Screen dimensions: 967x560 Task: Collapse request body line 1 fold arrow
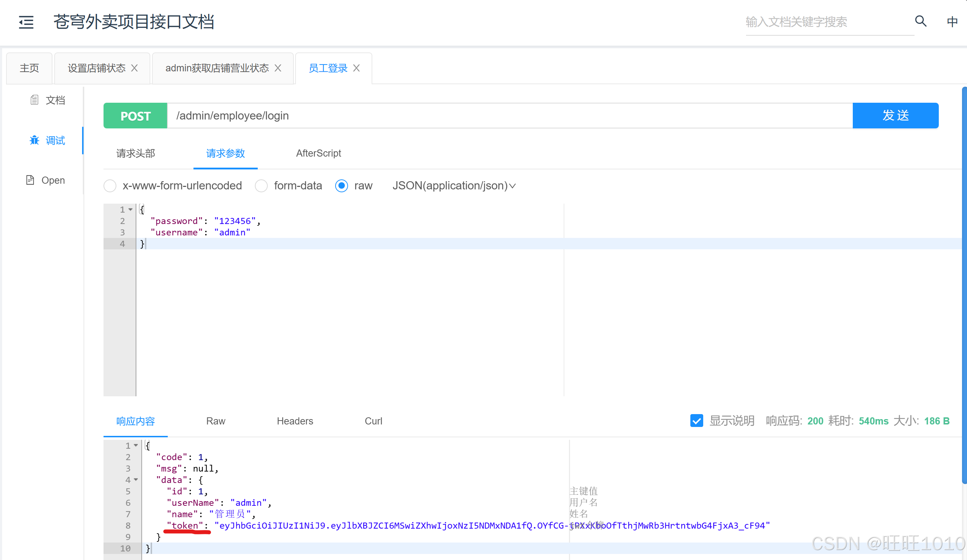131,209
